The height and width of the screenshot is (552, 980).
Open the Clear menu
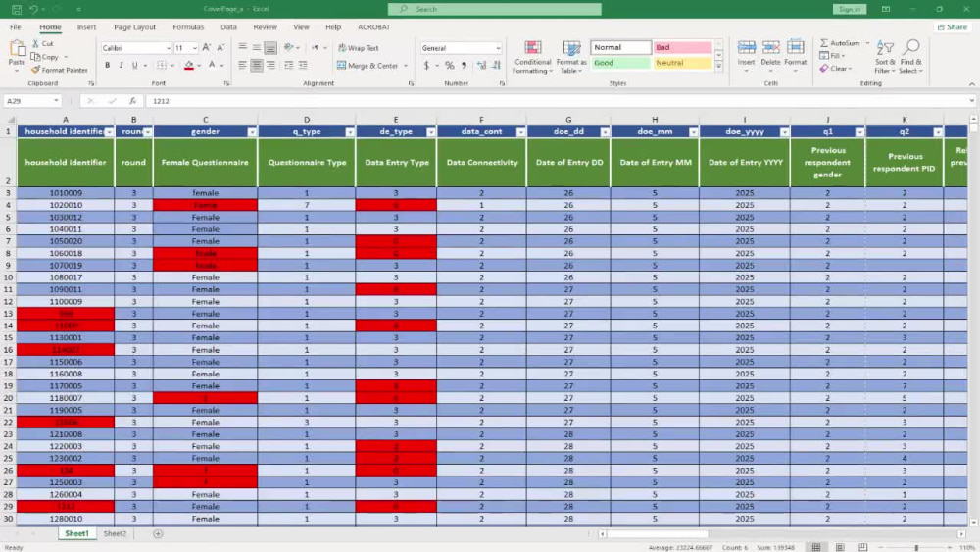click(836, 68)
